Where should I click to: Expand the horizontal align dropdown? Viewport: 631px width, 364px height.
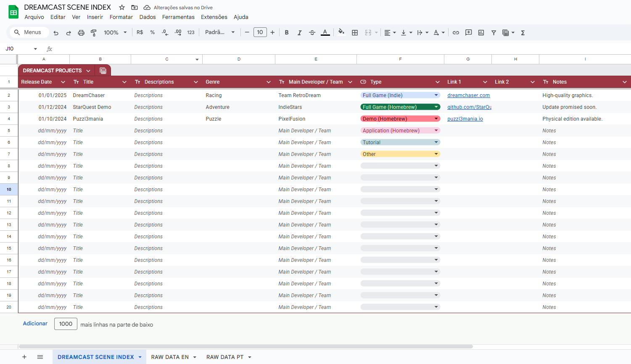click(x=394, y=32)
